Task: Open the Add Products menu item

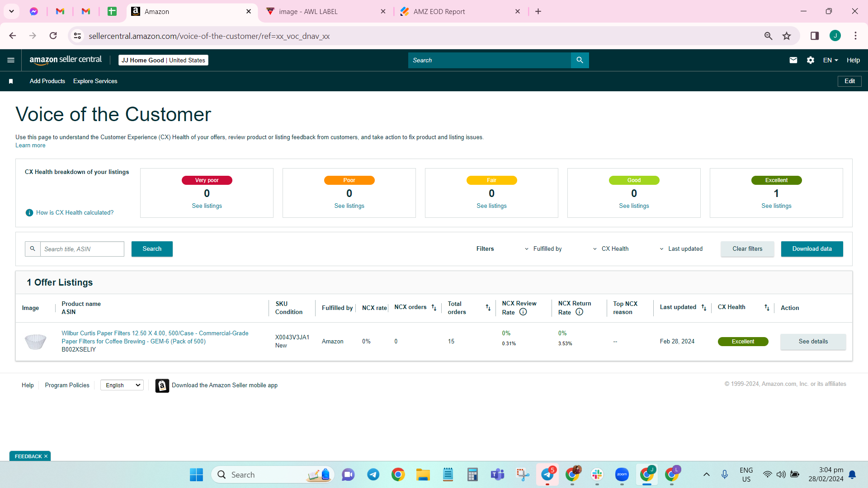Action: [47, 81]
